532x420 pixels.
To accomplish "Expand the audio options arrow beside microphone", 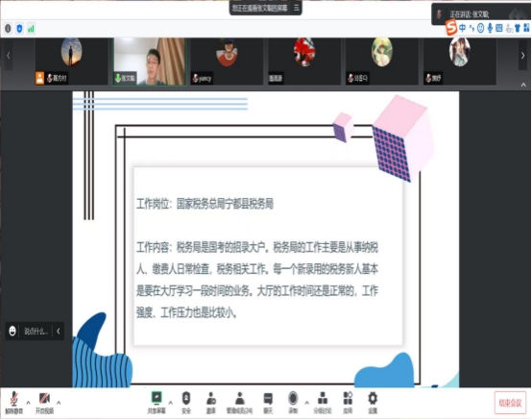I will pos(29,403).
